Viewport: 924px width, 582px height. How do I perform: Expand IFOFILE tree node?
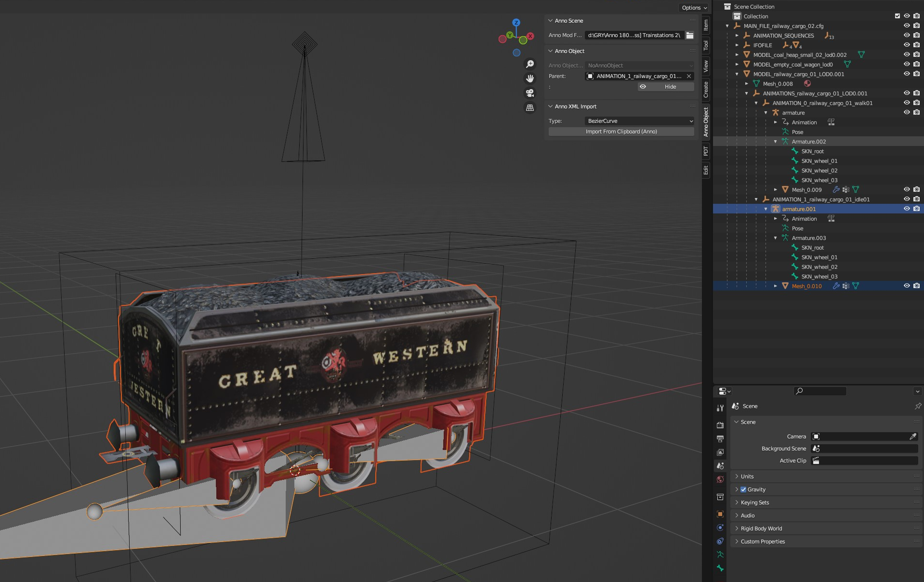click(737, 45)
